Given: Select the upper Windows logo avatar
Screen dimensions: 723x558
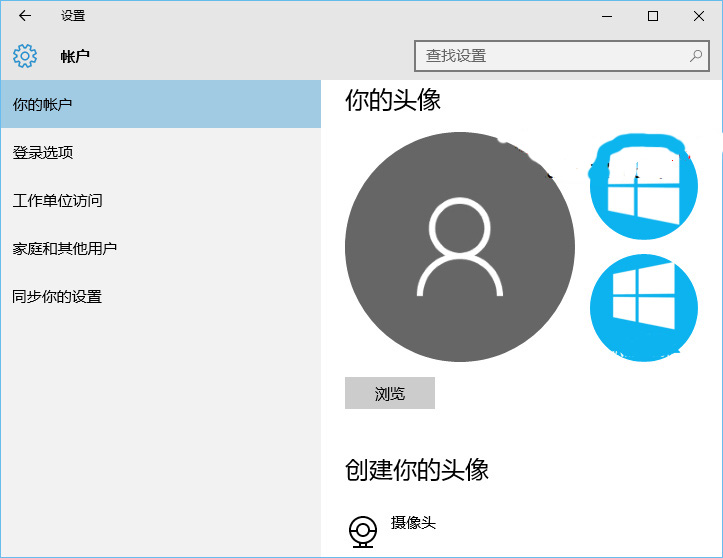Looking at the screenshot, I should pyautogui.click(x=642, y=189).
